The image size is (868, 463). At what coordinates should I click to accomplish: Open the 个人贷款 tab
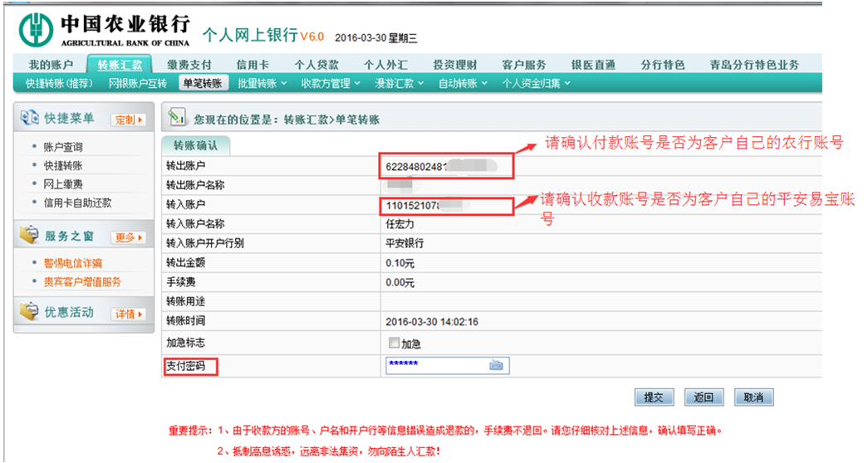tap(316, 65)
